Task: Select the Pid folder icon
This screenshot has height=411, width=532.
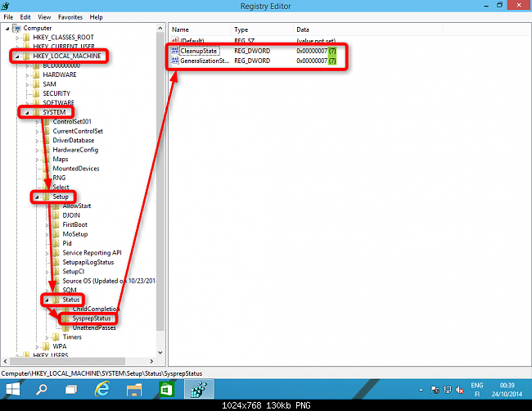Action: click(56, 243)
